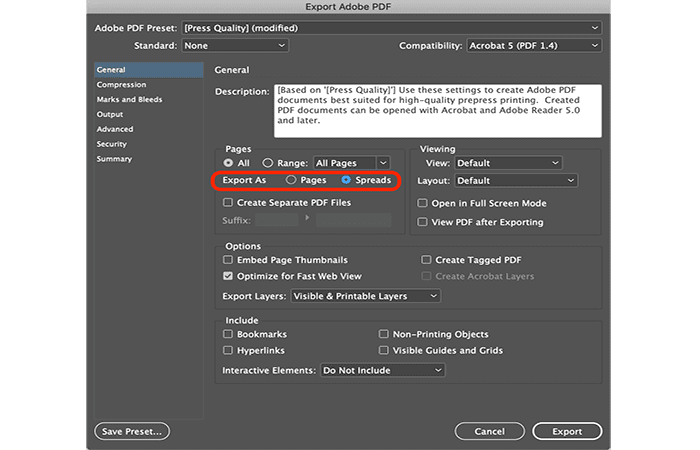Open the View dropdown

click(x=508, y=163)
